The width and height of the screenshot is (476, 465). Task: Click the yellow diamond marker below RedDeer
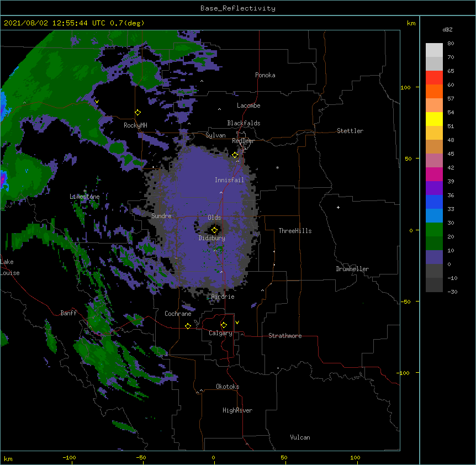[x=235, y=155]
